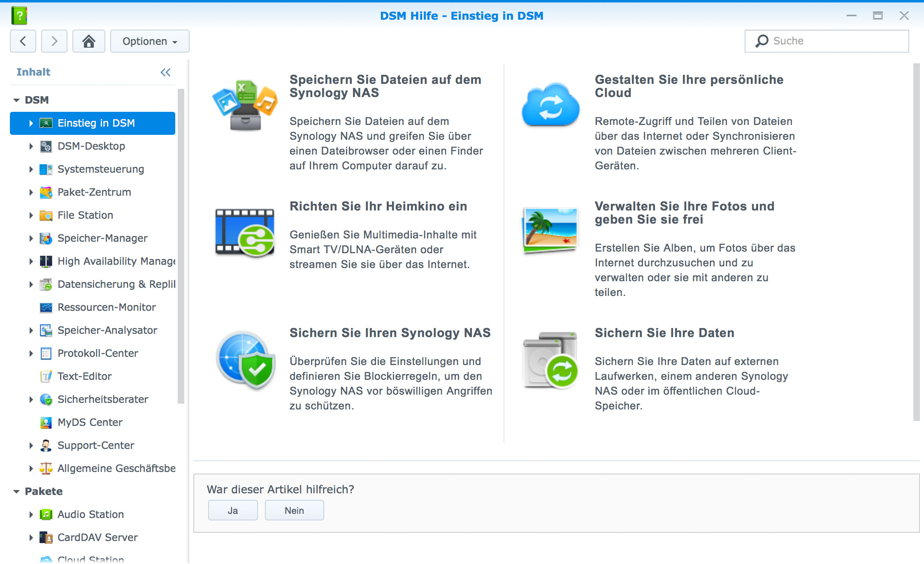Open 'Sichern Sie Ihren Synology NAS' heading
Image resolution: width=924 pixels, height=564 pixels.
point(390,333)
